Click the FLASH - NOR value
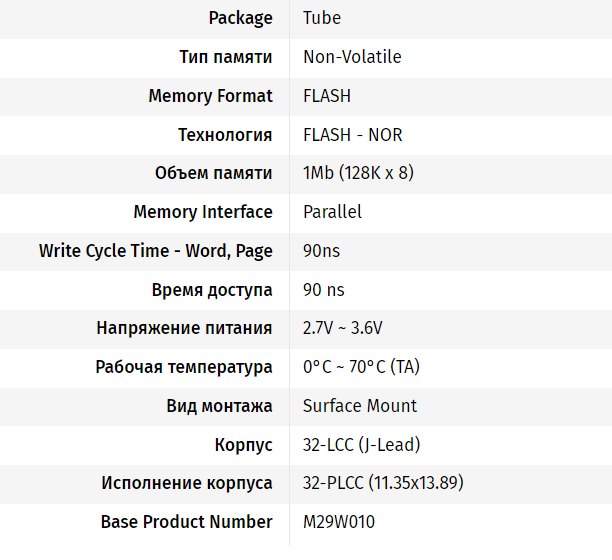612x560 pixels. [x=352, y=135]
